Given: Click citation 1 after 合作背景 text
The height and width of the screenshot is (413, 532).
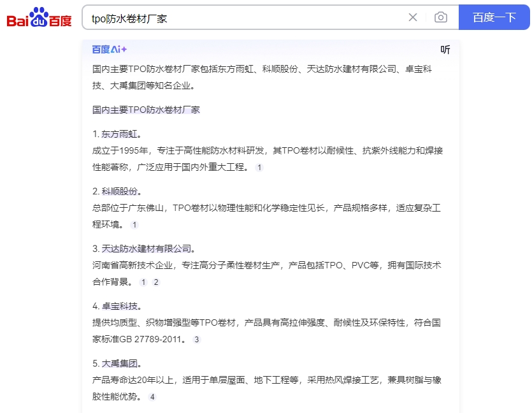Looking at the screenshot, I should tap(143, 282).
